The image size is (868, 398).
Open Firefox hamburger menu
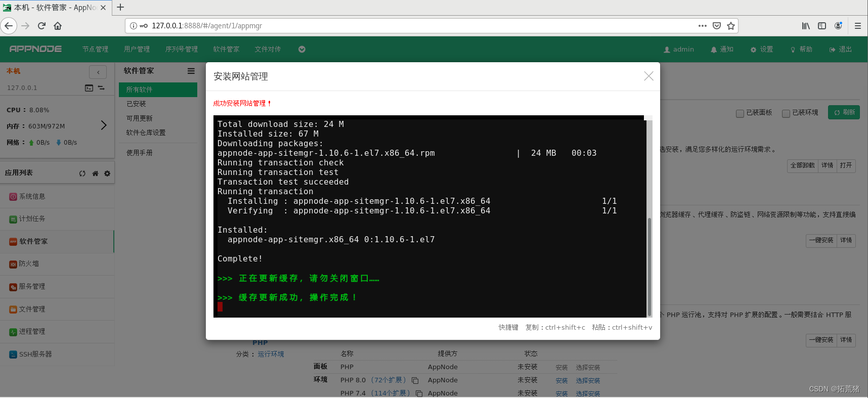coord(858,26)
